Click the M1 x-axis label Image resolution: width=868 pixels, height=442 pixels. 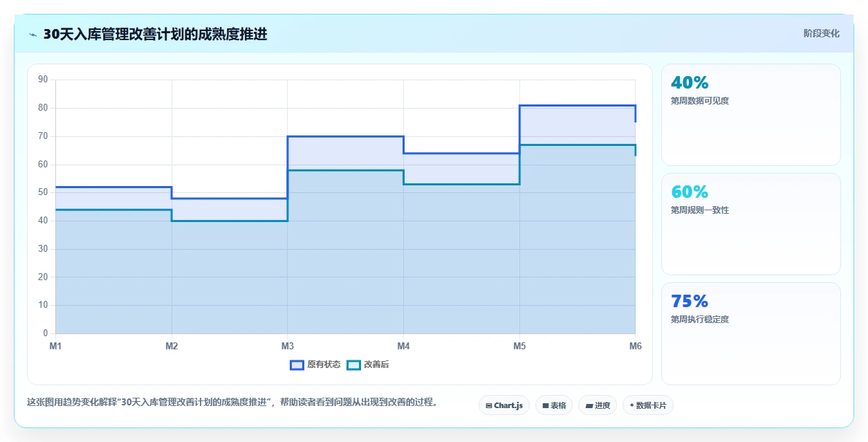pyautogui.click(x=55, y=346)
